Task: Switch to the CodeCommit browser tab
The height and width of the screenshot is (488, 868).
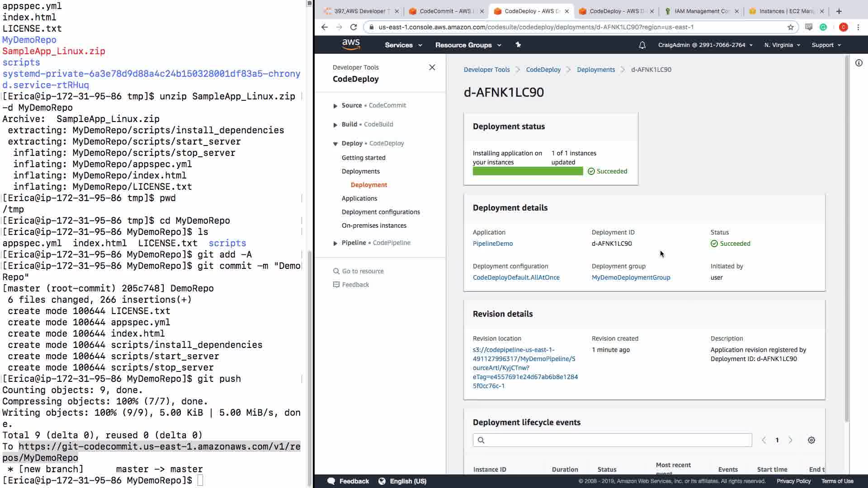Action: tap(444, 11)
